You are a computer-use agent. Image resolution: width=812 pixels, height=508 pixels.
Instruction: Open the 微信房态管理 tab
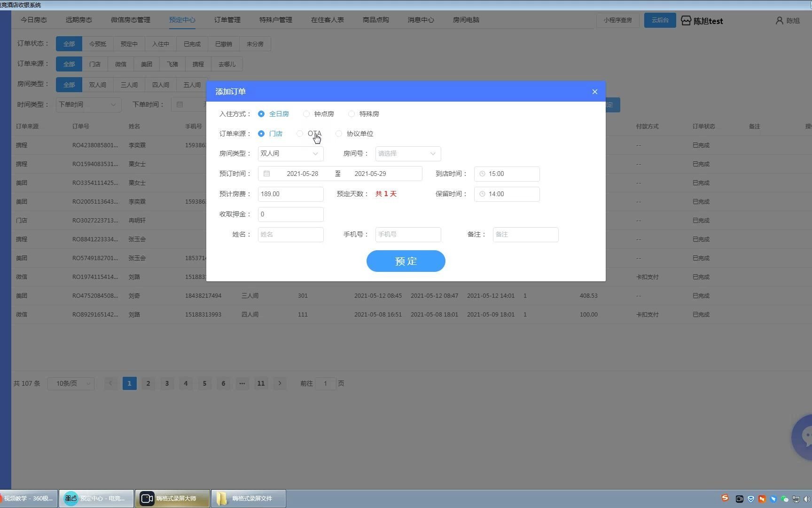(x=131, y=20)
